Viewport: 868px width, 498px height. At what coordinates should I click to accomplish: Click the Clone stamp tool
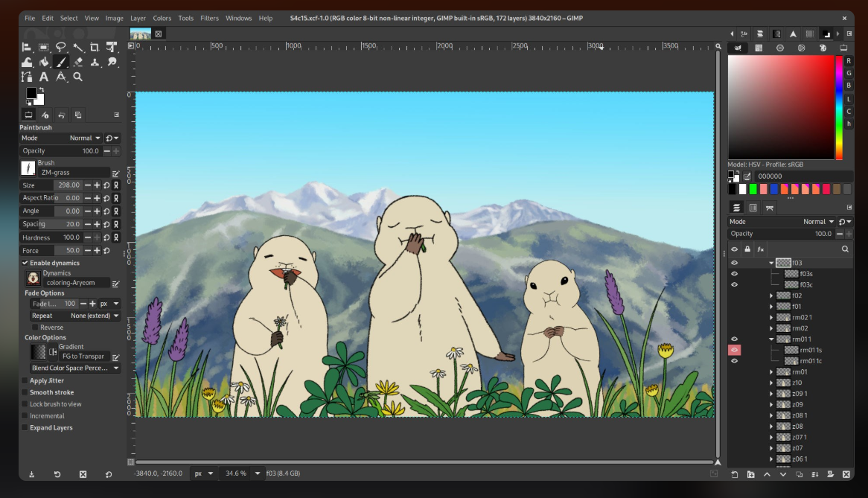point(95,63)
